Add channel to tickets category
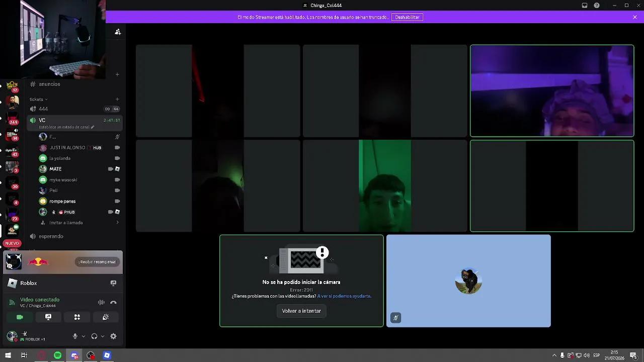 click(117, 99)
